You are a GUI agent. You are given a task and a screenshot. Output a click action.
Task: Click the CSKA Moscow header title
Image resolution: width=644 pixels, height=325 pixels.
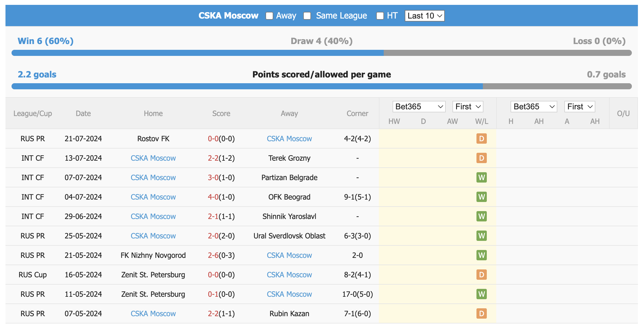228,16
